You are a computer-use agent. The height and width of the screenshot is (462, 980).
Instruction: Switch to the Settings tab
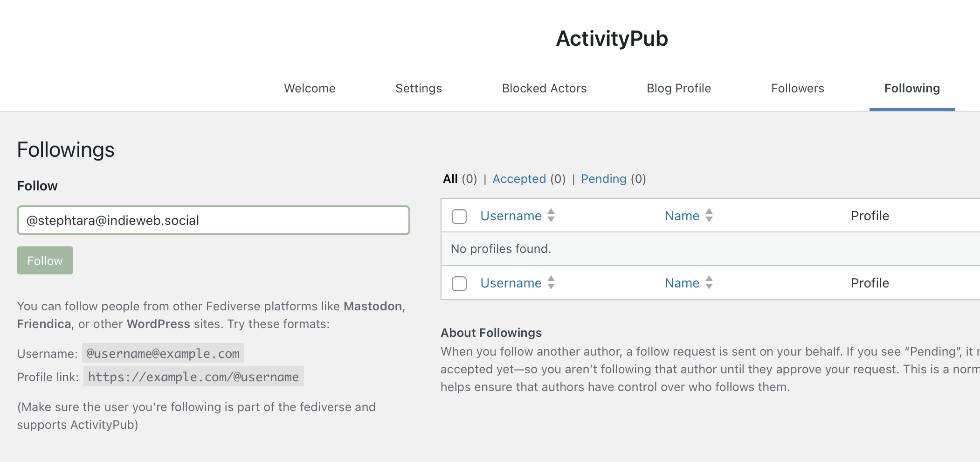pos(418,89)
